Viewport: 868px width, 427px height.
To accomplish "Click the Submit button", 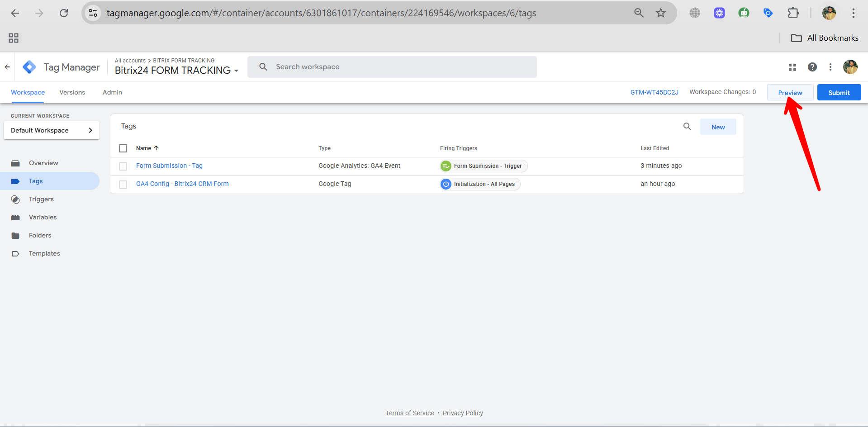I will (x=839, y=92).
